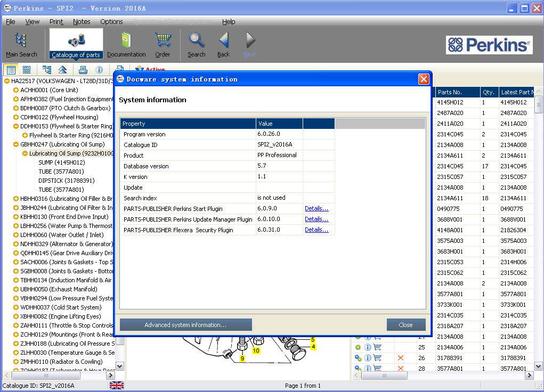Screen dimensions: 544x392
Task: Collapse the HA22517 VOLKSWAGEN root node
Action: pos(6,81)
